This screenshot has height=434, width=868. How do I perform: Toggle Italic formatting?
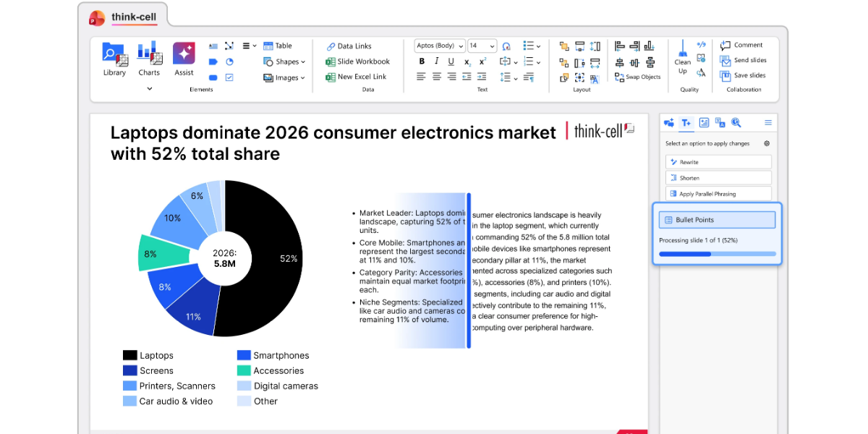point(436,61)
